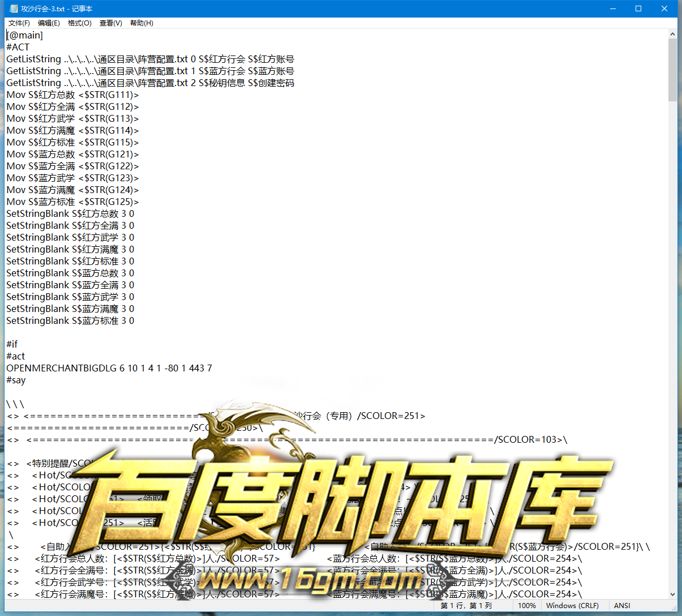
Task: Click SetStringBlank S$红方标准 3 0 line
Action: pos(70,261)
